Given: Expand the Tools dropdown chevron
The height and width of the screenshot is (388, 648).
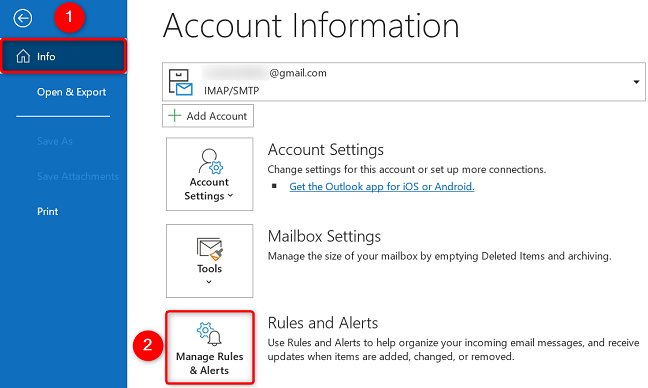Looking at the screenshot, I should coord(209,282).
